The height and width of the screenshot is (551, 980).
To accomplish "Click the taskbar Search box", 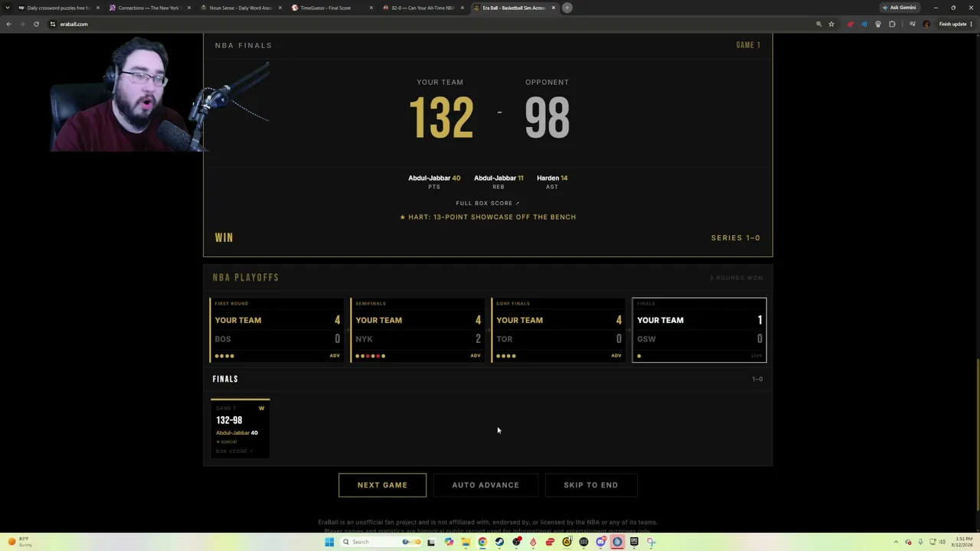I will (381, 542).
